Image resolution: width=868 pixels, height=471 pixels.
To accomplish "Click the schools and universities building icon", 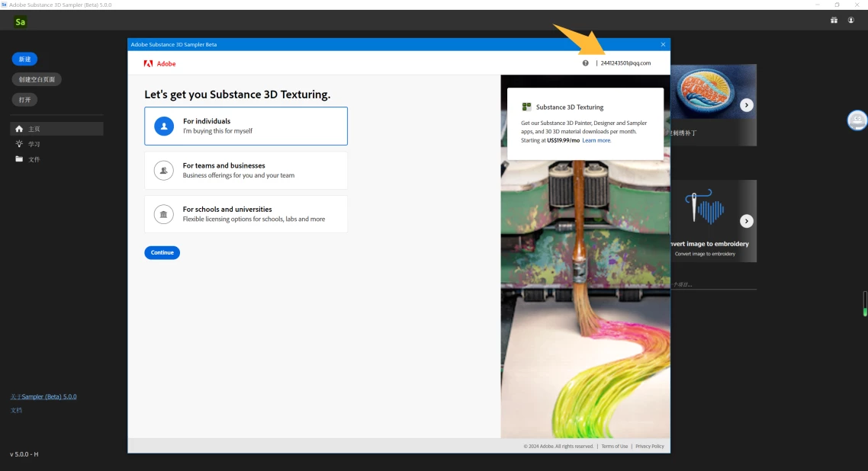I will 164,214.
